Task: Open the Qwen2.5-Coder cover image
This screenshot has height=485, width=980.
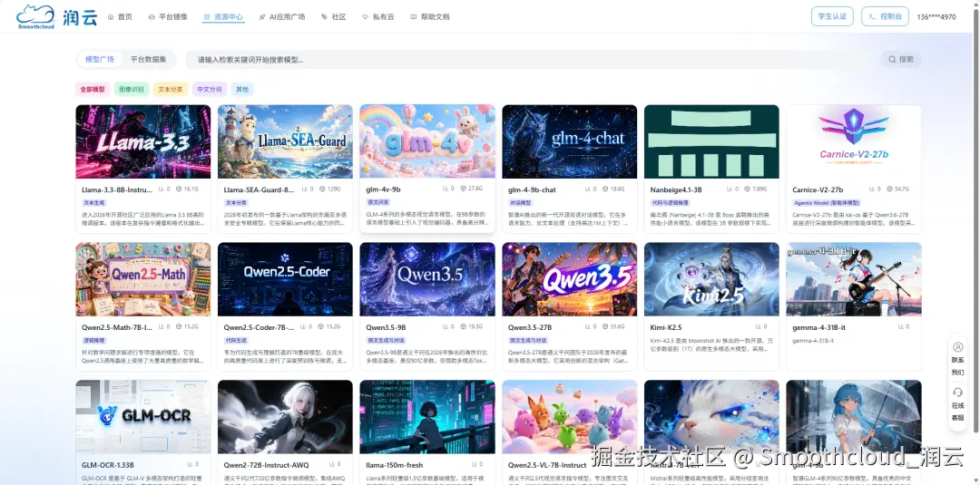Action: (285, 279)
